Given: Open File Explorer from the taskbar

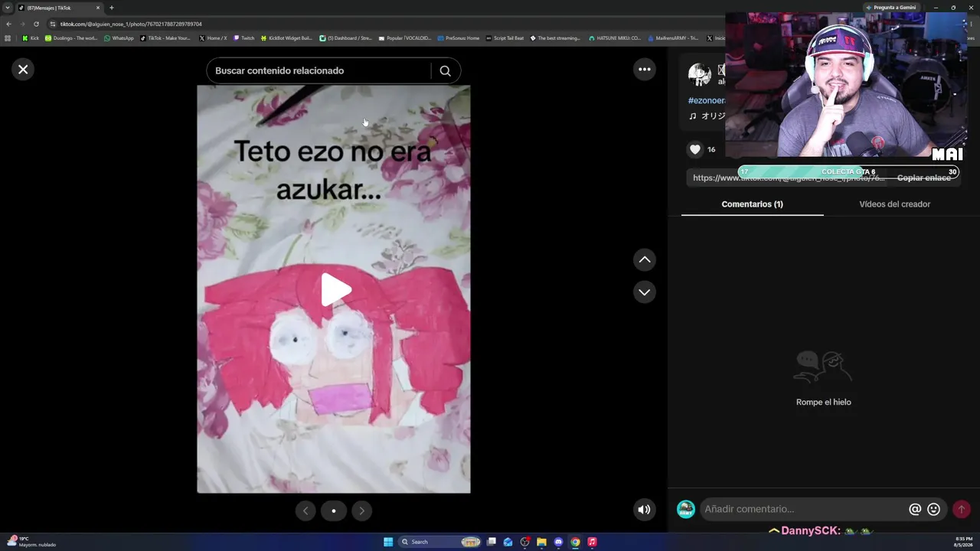Looking at the screenshot, I should [x=541, y=542].
